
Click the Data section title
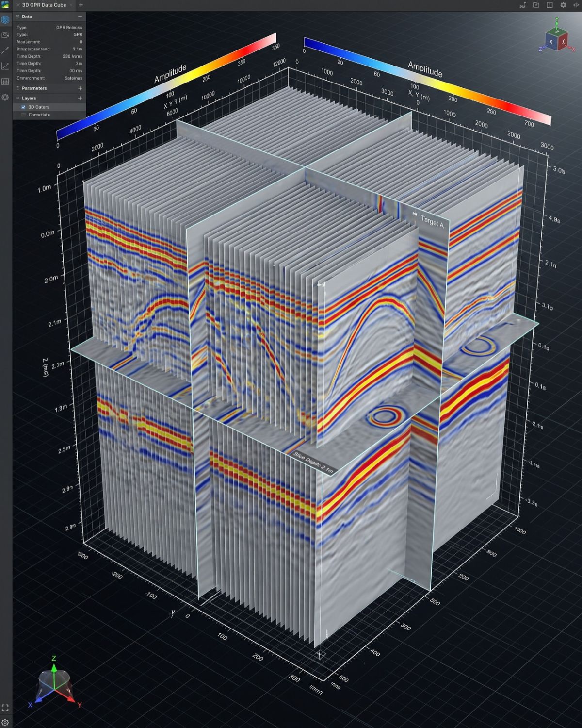[27, 17]
